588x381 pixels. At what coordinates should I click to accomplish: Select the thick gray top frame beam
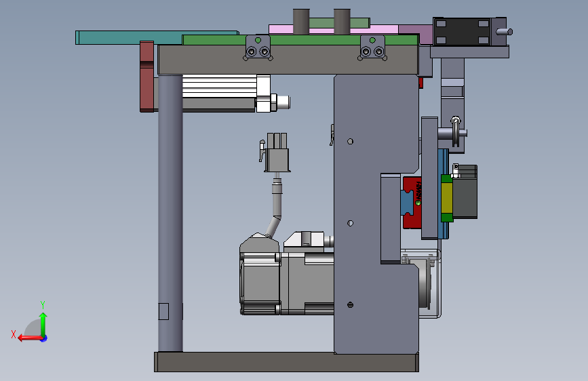click(x=288, y=60)
